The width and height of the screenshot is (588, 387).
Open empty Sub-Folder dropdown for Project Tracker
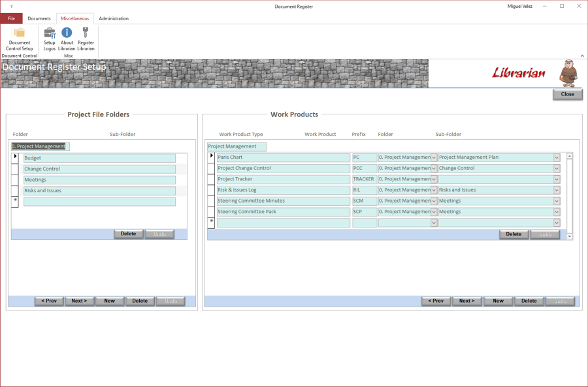click(x=557, y=179)
